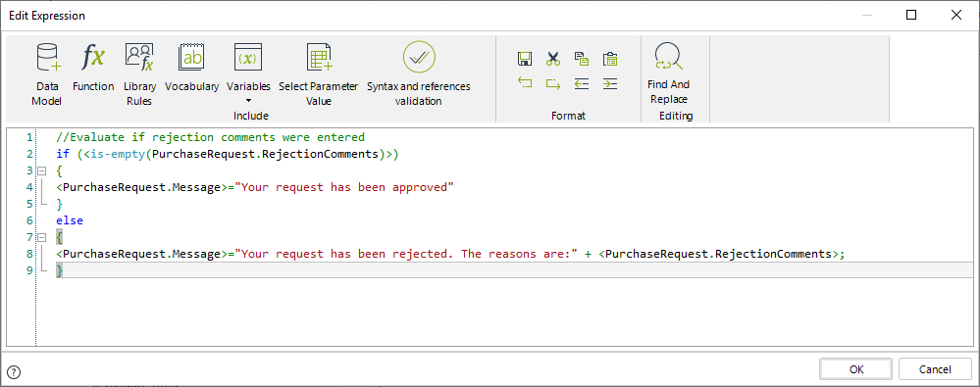Cancel the Edit Expression dialog
The width and height of the screenshot is (980, 387).
coord(935,369)
